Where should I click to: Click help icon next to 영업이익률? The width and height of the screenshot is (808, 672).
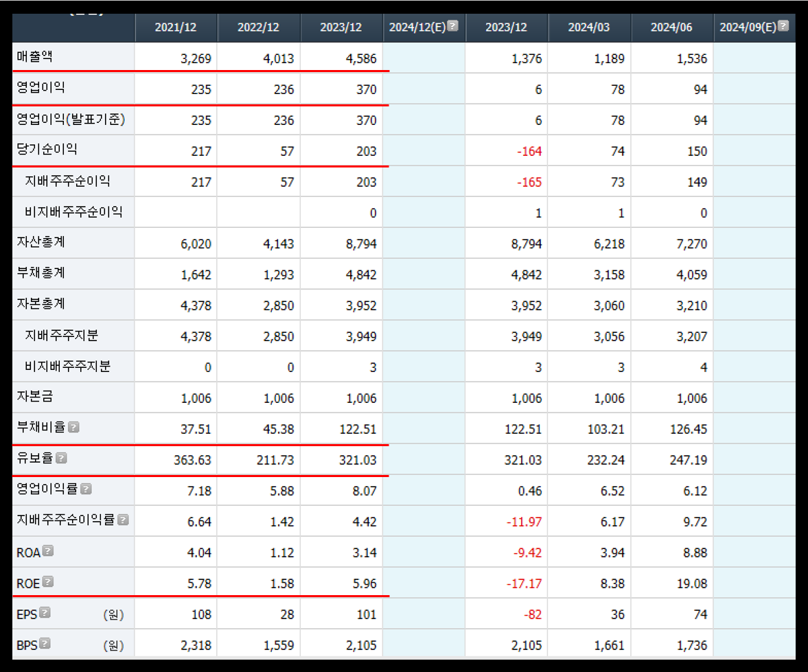coord(86,489)
